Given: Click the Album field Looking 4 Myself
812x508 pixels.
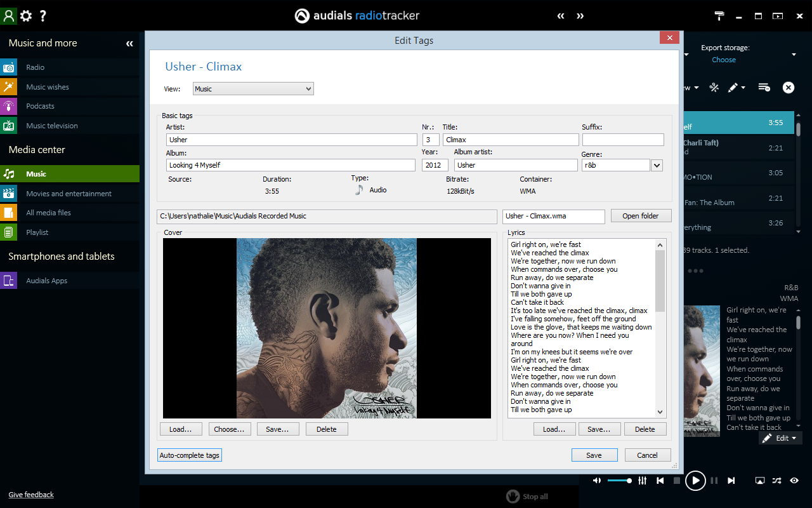Looking at the screenshot, I should pos(291,165).
